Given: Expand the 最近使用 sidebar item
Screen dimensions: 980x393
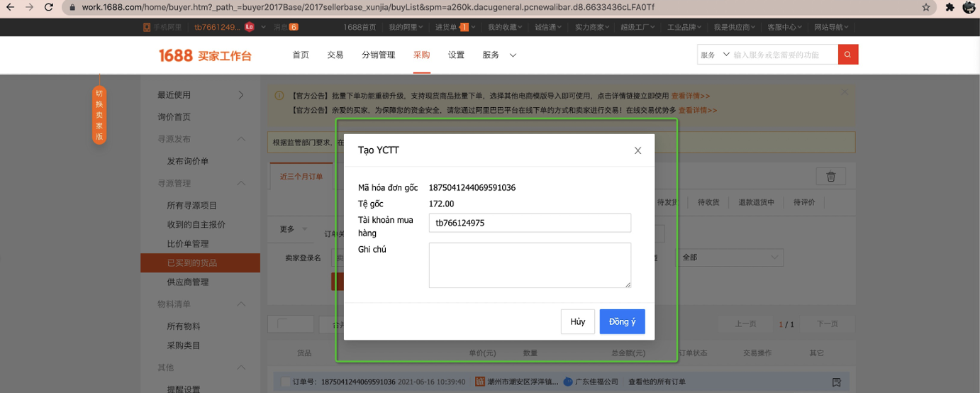Looking at the screenshot, I should click(x=241, y=95).
